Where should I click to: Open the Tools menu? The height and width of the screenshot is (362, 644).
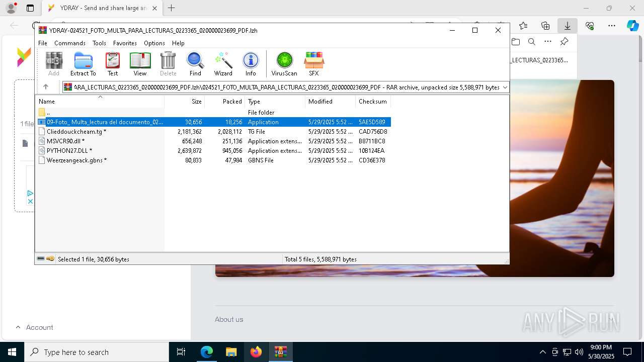[x=99, y=43]
